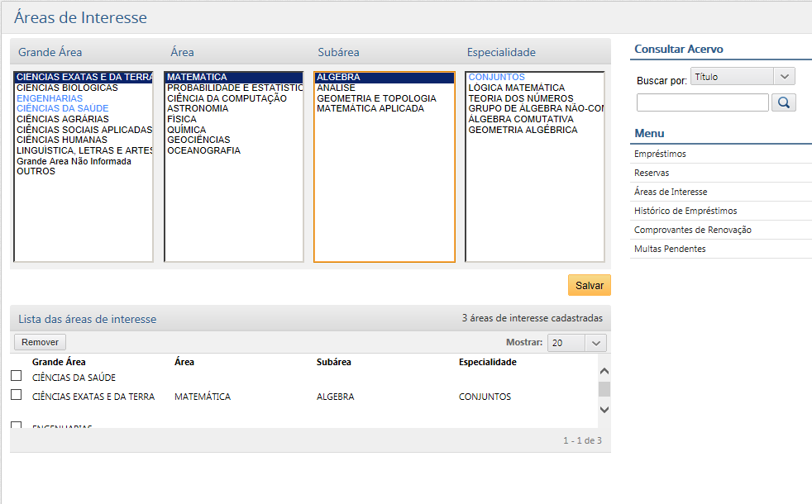Image resolution: width=812 pixels, height=504 pixels.
Task: Click the Consultar Acervo search text field
Action: (702, 102)
